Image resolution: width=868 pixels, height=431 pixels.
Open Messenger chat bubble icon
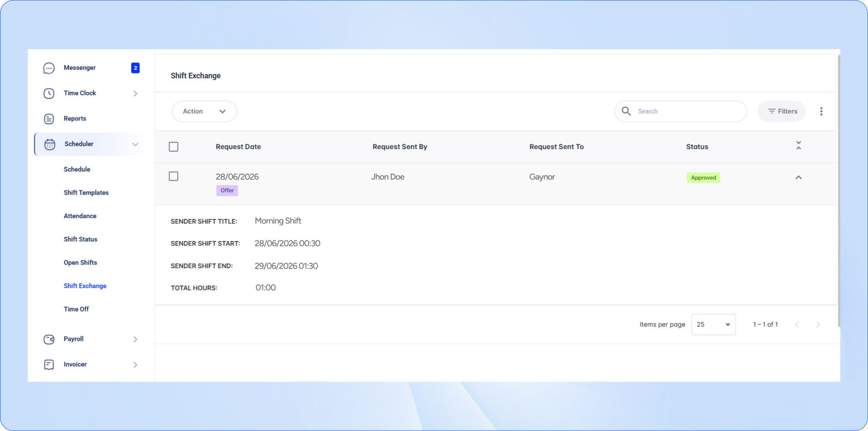(49, 68)
